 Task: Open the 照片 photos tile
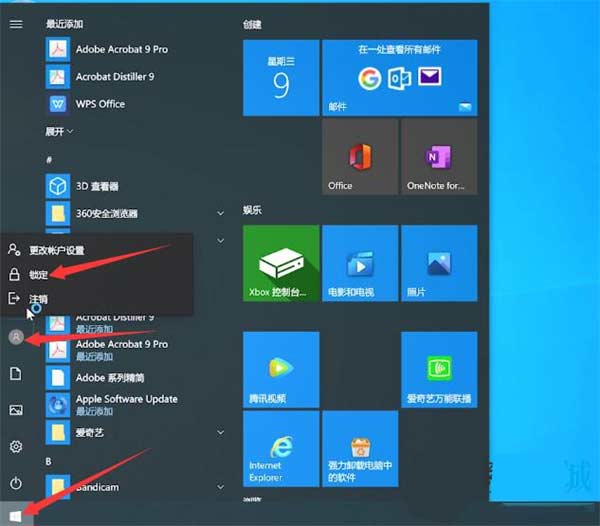(439, 263)
